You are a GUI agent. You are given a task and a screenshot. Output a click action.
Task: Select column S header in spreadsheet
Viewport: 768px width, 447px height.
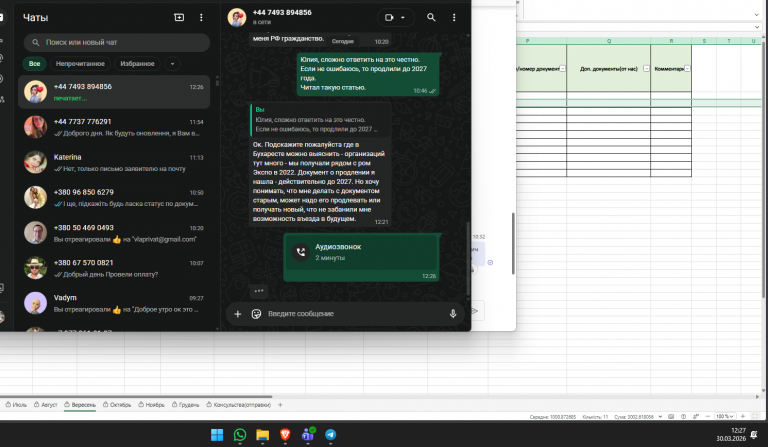point(704,41)
